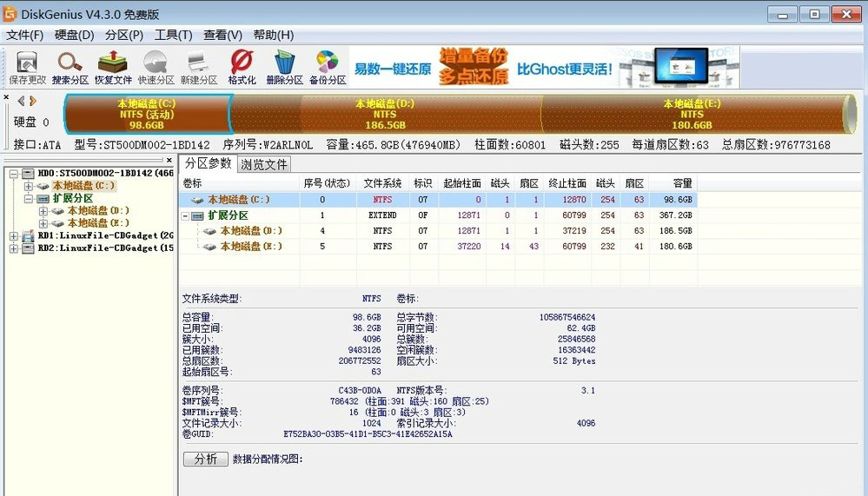Click the 卷序列号 value C43B-0D0A
868x496 pixels.
360,391
